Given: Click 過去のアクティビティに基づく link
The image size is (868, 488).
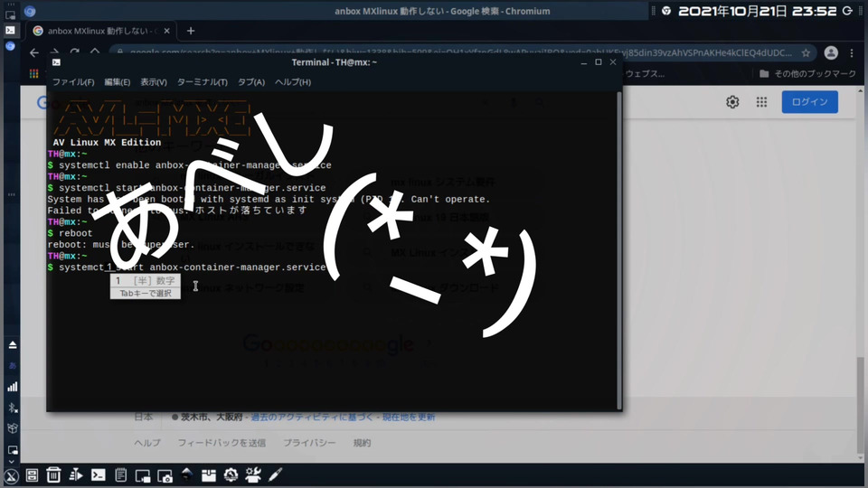Looking at the screenshot, I should [312, 418].
